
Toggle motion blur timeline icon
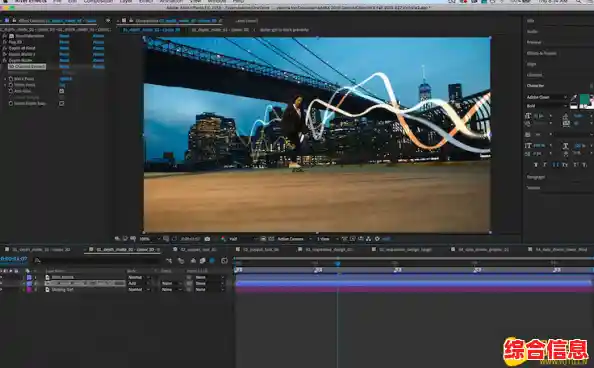click(212, 260)
